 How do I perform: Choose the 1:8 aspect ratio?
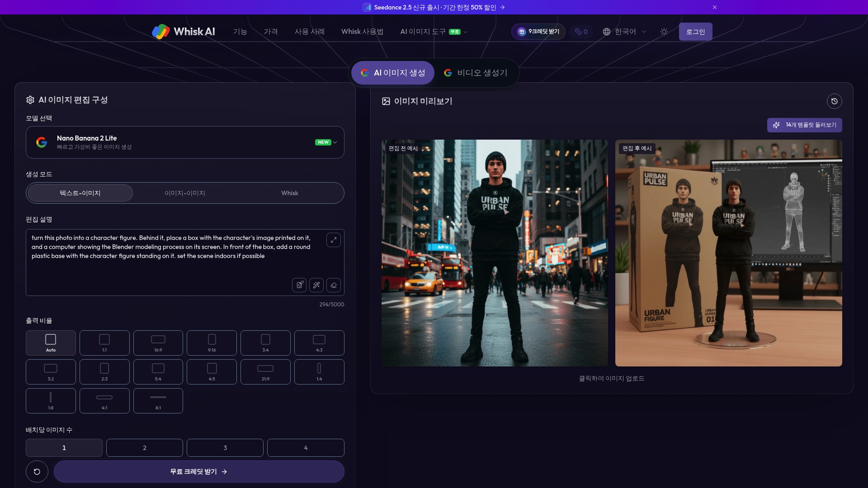tap(51, 401)
